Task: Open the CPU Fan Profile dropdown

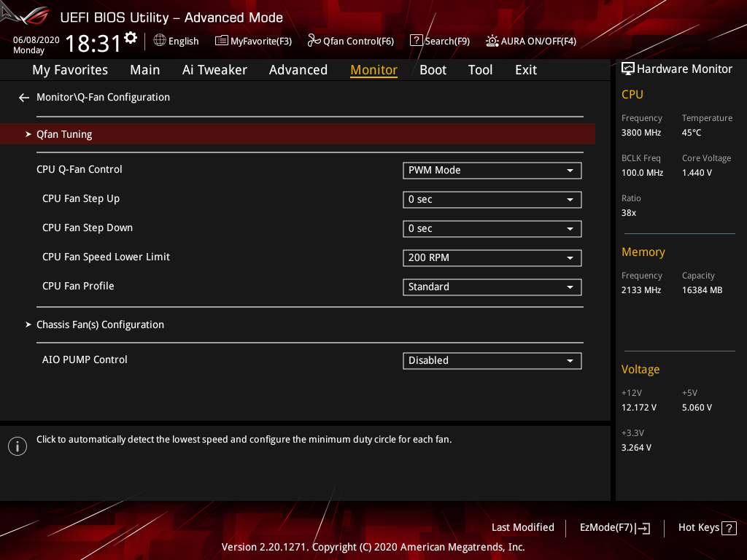Action: 492,287
